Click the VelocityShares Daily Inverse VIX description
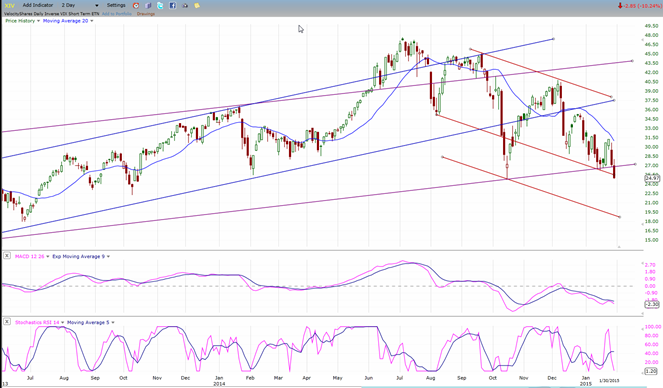This screenshot has width=663, height=388. coord(52,14)
